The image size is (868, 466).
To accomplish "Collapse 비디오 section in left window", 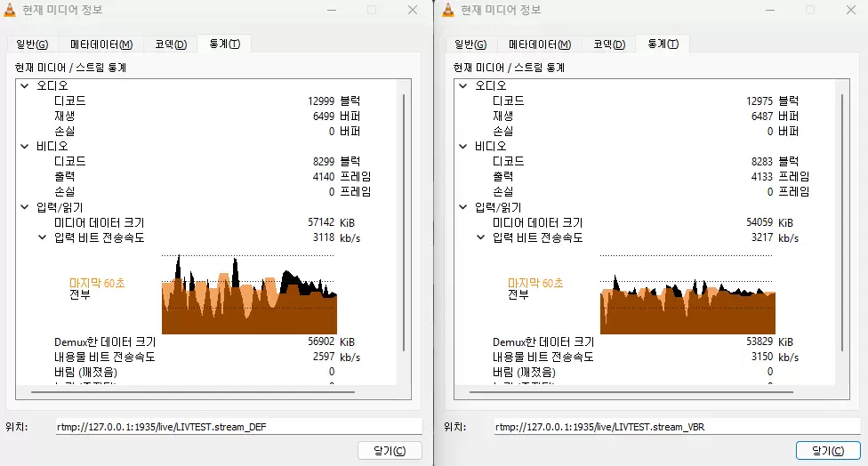I will (x=24, y=146).
